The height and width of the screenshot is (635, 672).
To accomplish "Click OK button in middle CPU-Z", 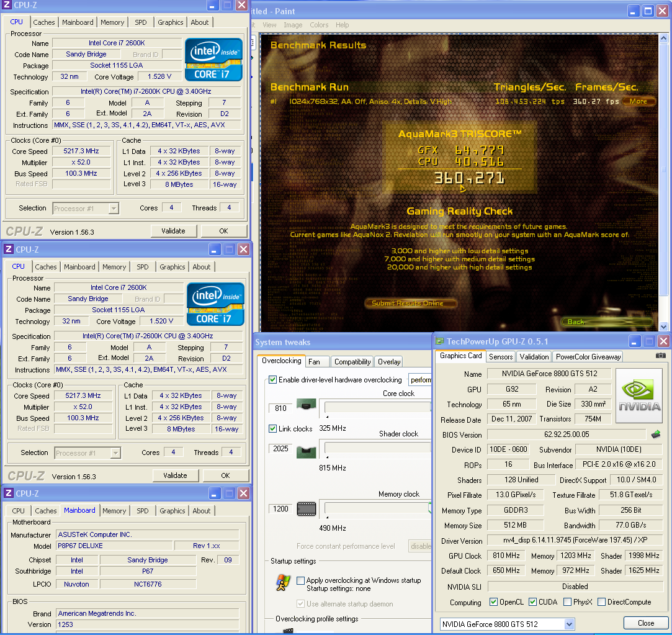I will (x=225, y=475).
